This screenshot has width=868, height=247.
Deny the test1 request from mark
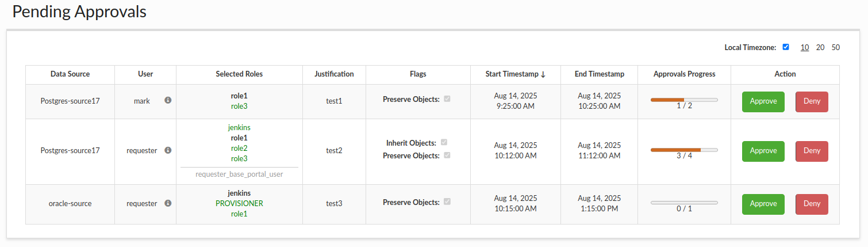[812, 101]
